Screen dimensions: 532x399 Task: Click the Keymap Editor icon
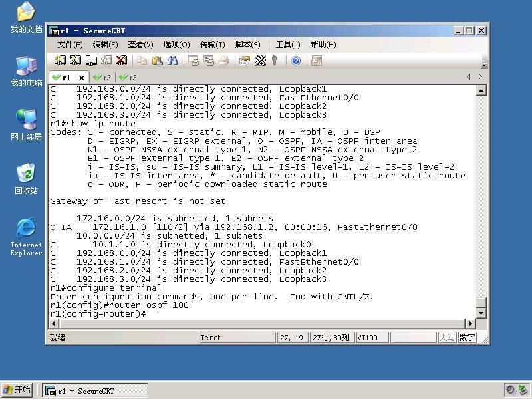point(260,61)
